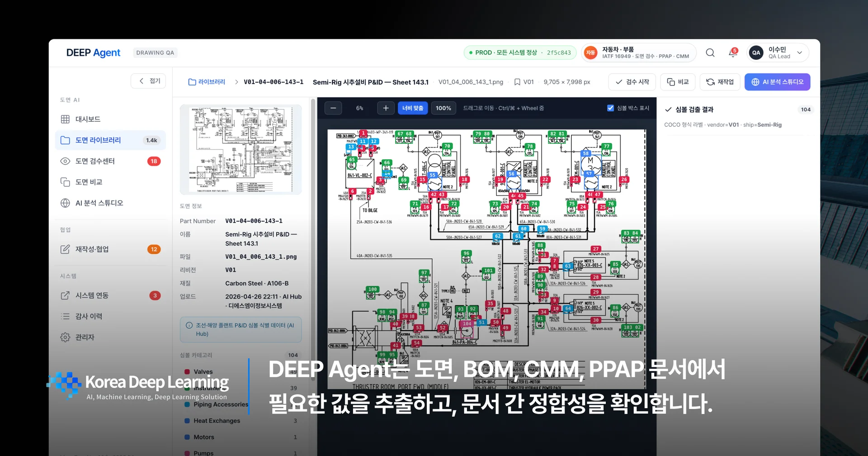The image size is (868, 456).
Task: Zoom out with minus button
Action: tap(333, 108)
